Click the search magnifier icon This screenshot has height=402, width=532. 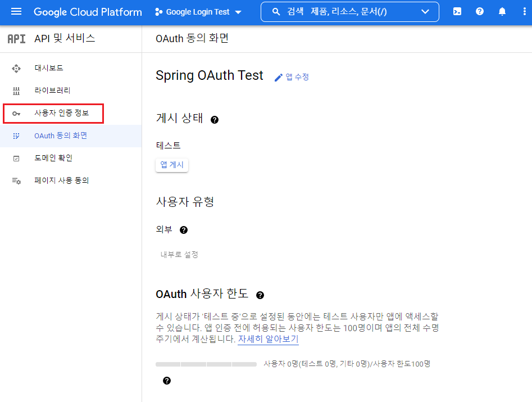tap(276, 12)
